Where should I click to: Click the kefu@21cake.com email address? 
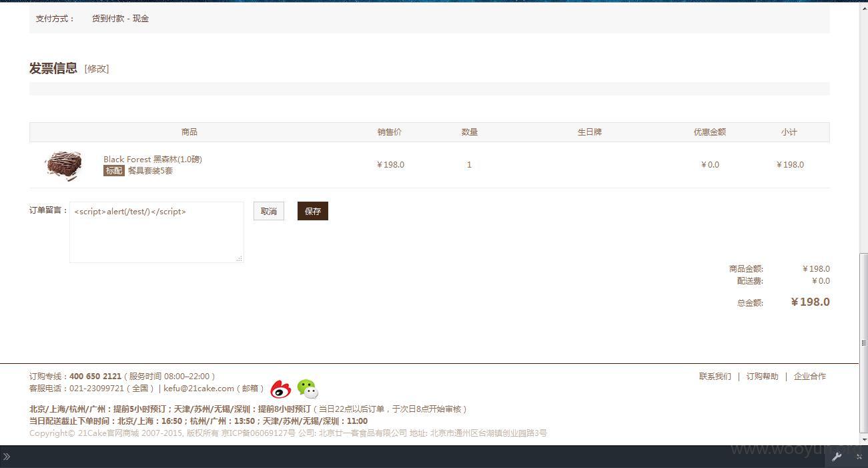(199, 389)
